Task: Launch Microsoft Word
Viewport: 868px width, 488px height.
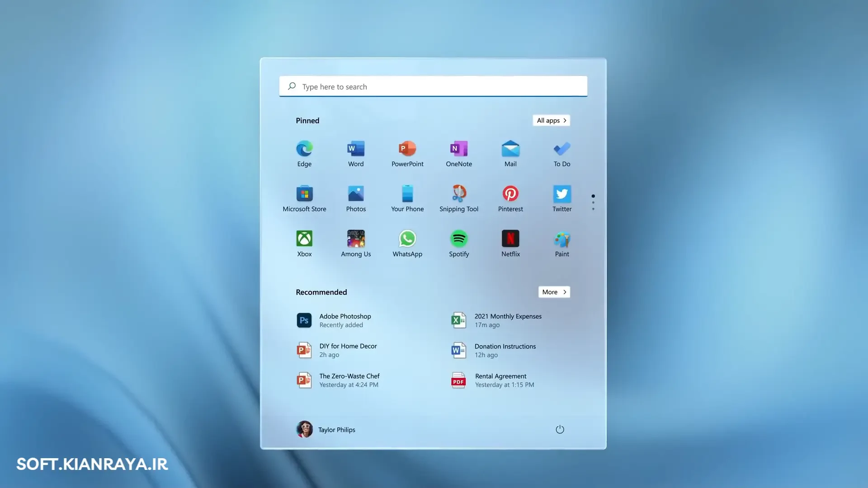Action: pyautogui.click(x=355, y=153)
